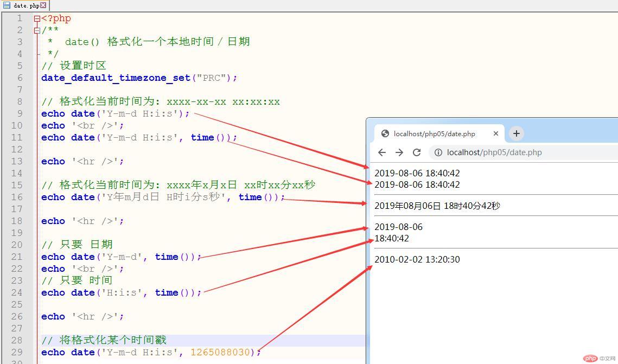Click the browser back arrow
Image resolution: width=618 pixels, height=364 pixels.
pos(381,152)
